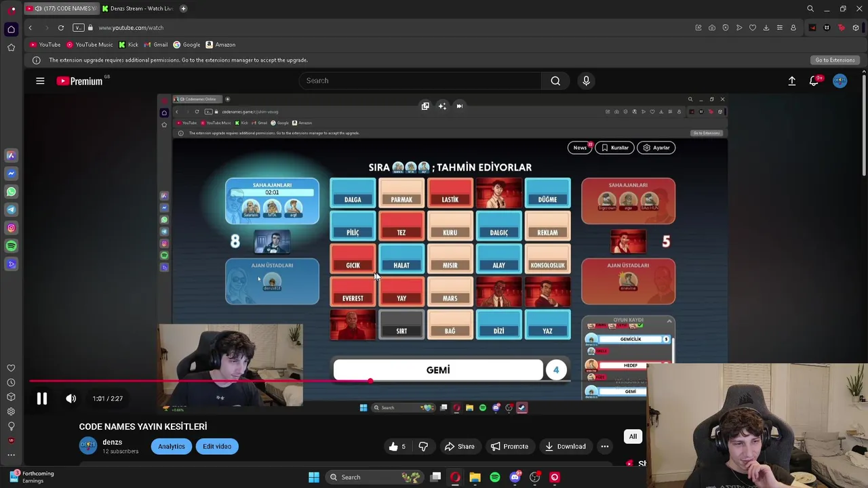Viewport: 868px width, 488px height.
Task: Open Telegram in the Opera sidebar
Action: [x=11, y=210]
